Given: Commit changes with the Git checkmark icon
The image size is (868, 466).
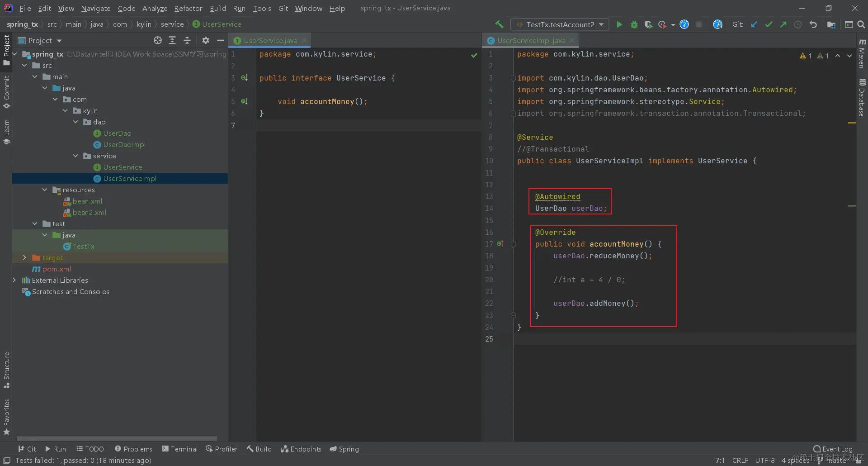Looking at the screenshot, I should tap(769, 24).
